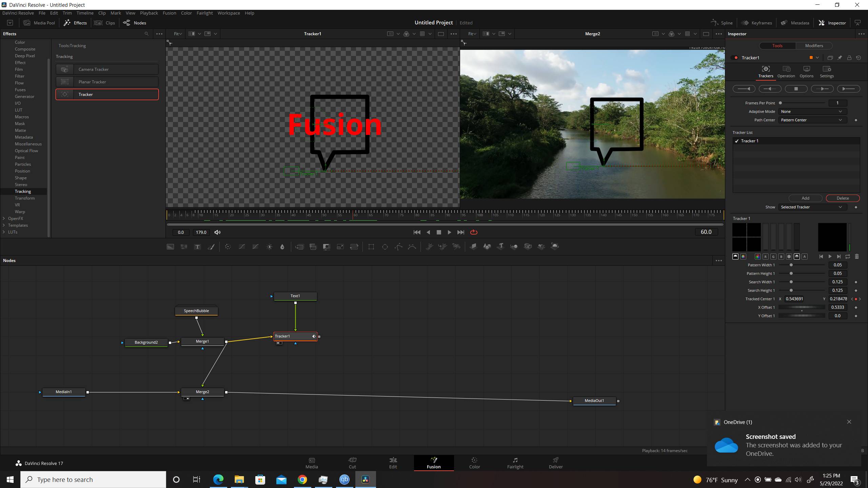Open Tracker1 versions icon in the Inspector

(x=830, y=58)
